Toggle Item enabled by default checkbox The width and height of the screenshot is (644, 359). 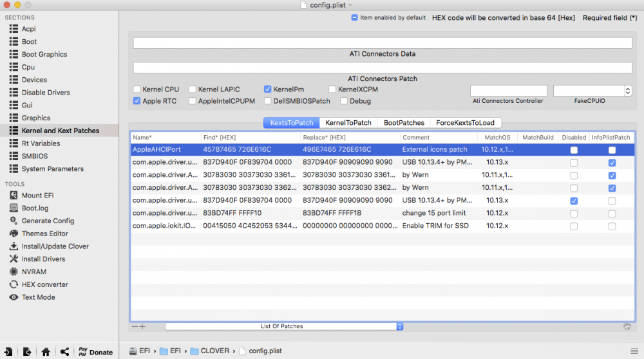pyautogui.click(x=354, y=17)
